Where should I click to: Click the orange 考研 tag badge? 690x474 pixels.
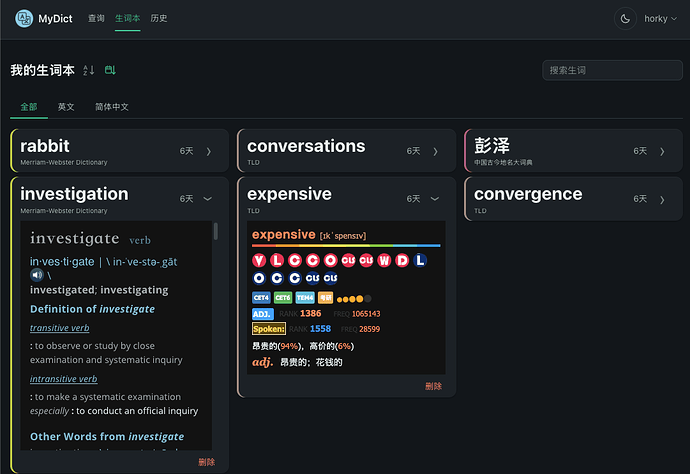326,298
